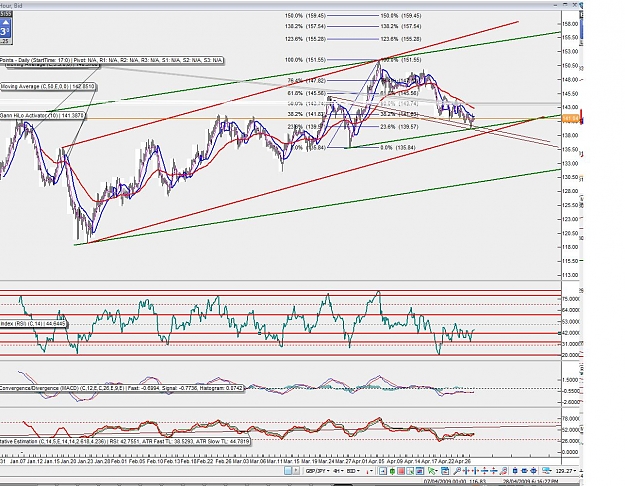Open the 129.27 value dropdown in toolbar
The image size is (625, 486).
[566, 471]
